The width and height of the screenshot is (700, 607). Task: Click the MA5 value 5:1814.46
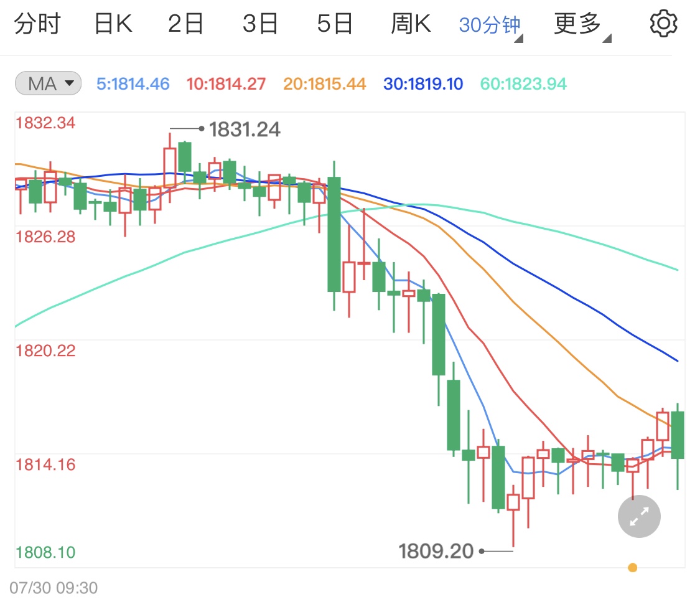pos(133,84)
